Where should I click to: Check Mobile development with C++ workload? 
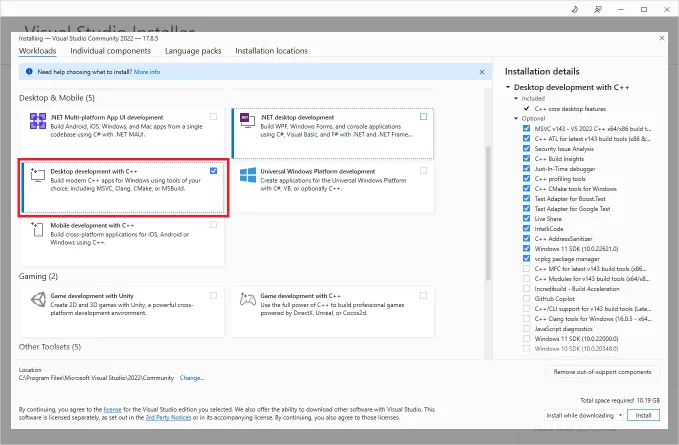click(x=213, y=225)
